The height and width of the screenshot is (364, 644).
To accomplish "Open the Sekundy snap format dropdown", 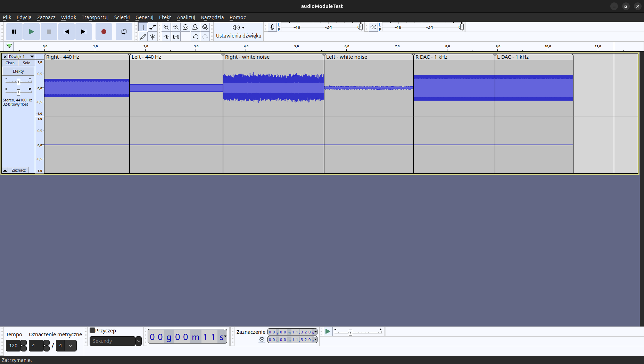I will click(115, 341).
